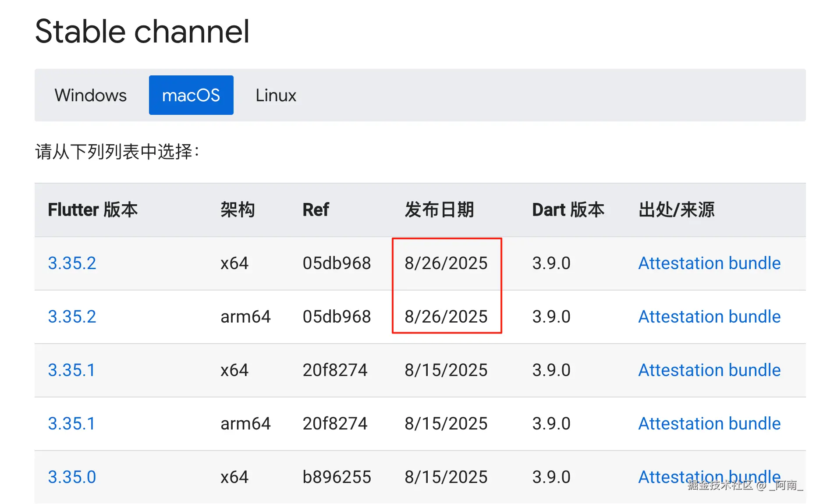816x504 pixels.
Task: Select the 3.35.1 arm64 version link
Action: 72,423
